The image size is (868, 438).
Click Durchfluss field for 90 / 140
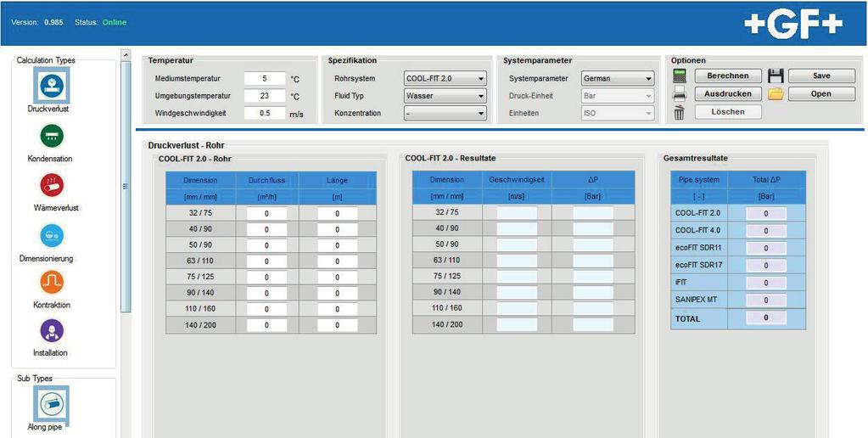[x=266, y=293]
